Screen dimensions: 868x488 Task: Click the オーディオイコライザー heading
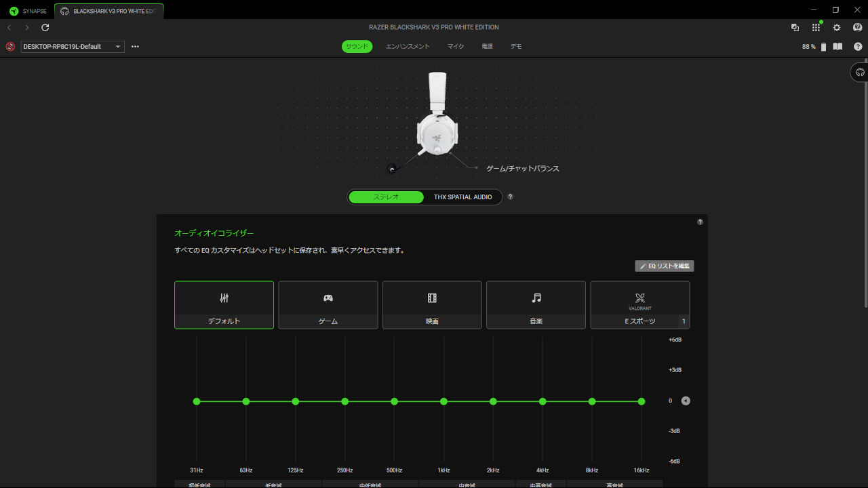(214, 233)
